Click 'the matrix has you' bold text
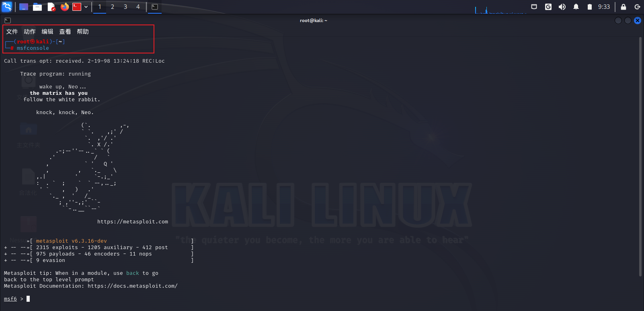The height and width of the screenshot is (311, 644). [59, 93]
